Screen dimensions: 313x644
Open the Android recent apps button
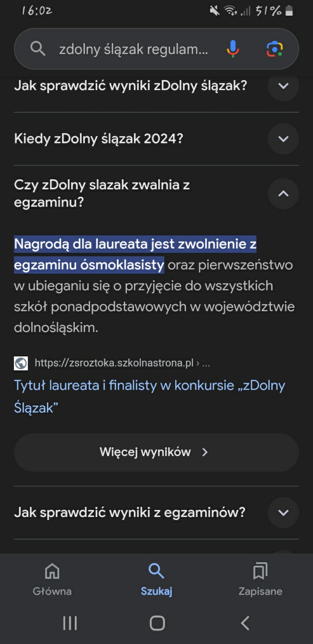pyautogui.click(x=70, y=623)
